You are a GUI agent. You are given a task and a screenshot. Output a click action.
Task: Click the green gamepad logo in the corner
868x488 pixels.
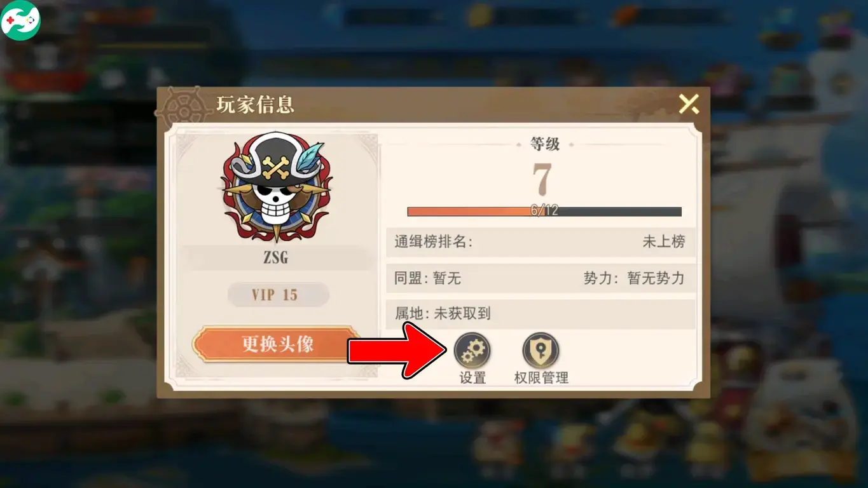coord(20,20)
